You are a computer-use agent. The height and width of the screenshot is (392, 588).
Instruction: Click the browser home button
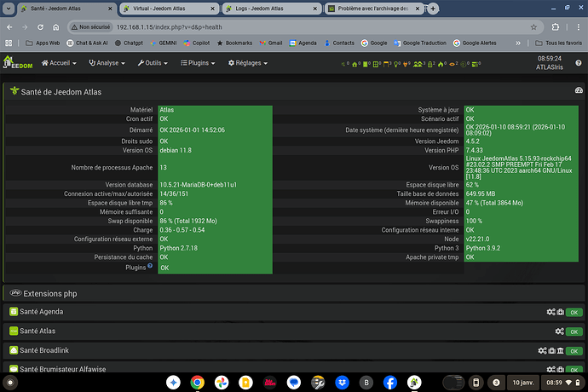tap(56, 27)
